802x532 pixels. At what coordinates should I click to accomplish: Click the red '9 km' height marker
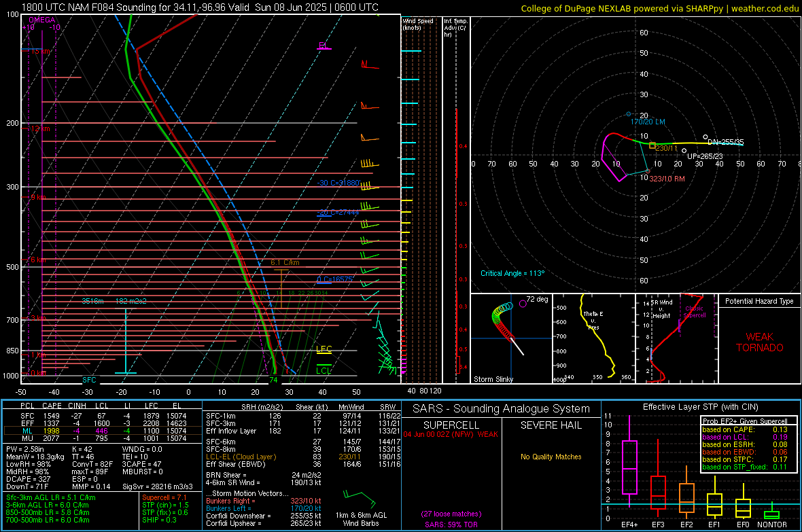pos(38,197)
